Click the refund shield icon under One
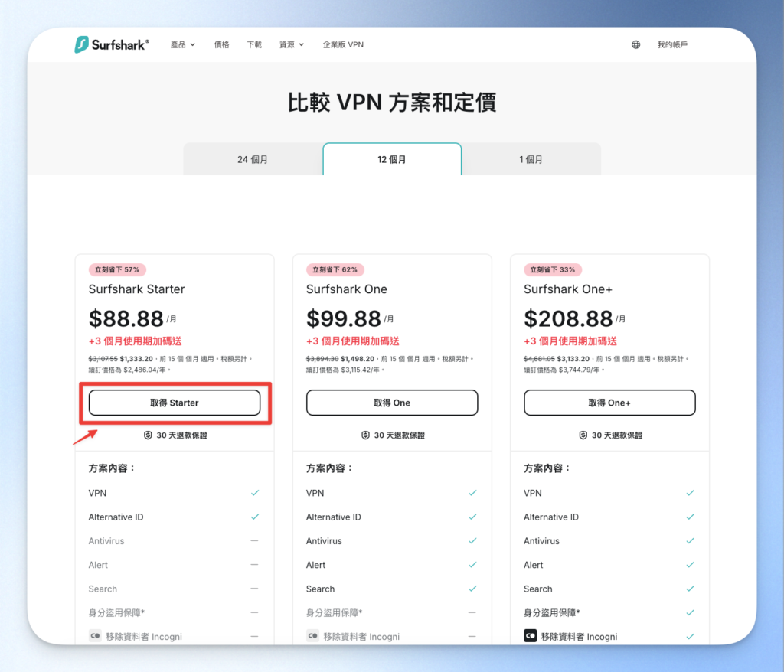Image resolution: width=784 pixels, height=672 pixels. (365, 435)
